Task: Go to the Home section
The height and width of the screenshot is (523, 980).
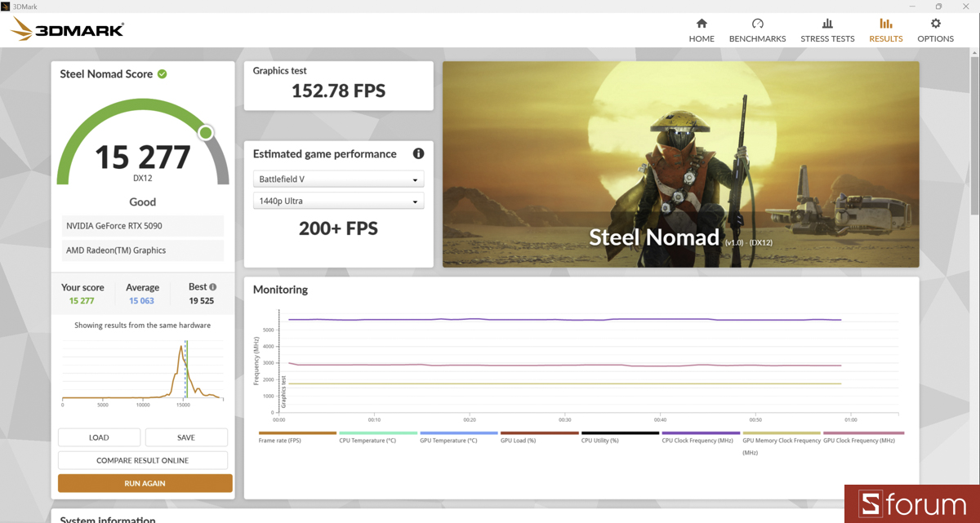Action: (702, 29)
